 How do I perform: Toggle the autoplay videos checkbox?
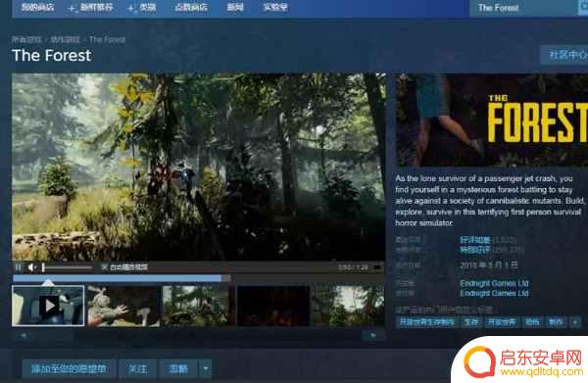[x=104, y=267]
